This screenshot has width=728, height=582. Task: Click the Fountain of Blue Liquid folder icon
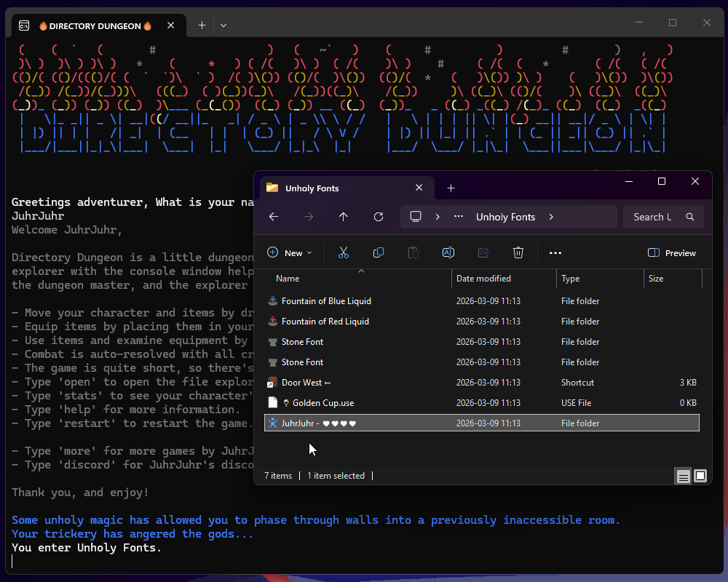point(273,300)
